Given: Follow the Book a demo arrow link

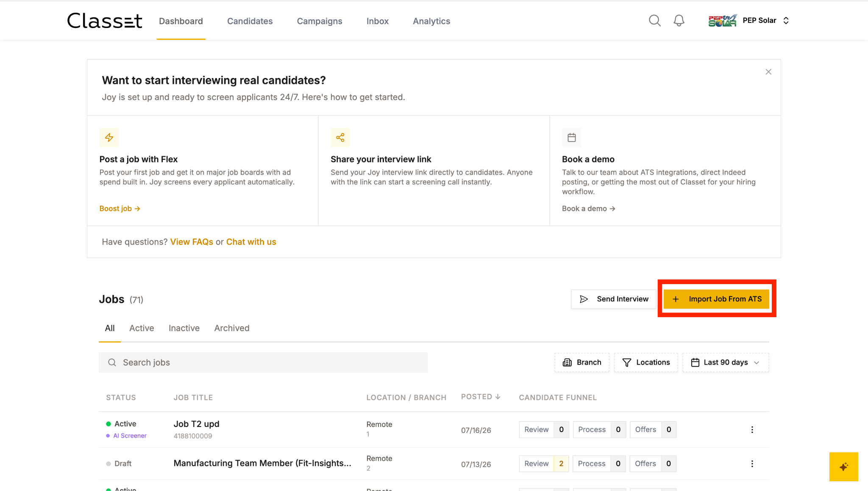Looking at the screenshot, I should 589,209.
